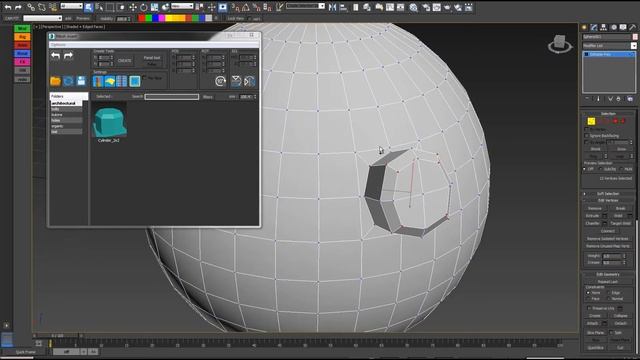This screenshot has width=640, height=360.
Task: Toggle By Vertex checkbox
Action: 587,129
